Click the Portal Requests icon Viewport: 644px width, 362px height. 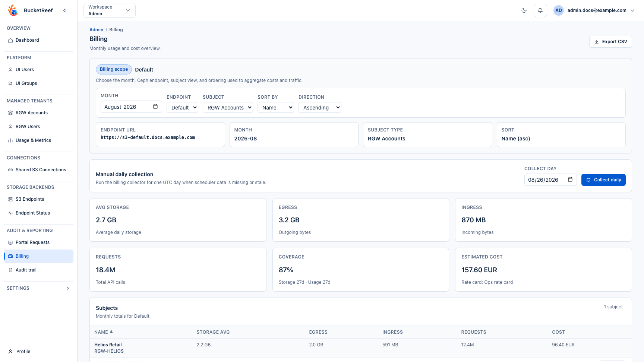tap(10, 242)
